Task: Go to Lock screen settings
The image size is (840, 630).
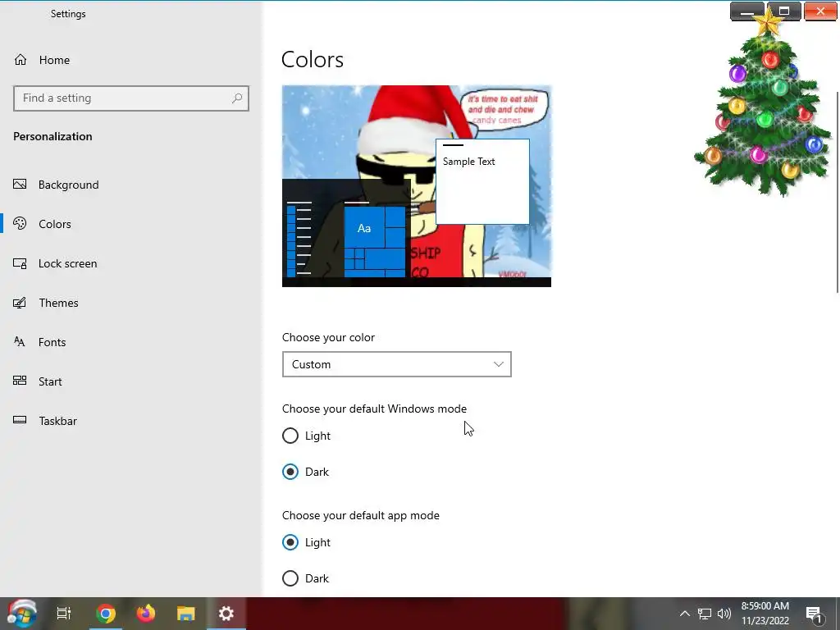Action: coord(67,263)
